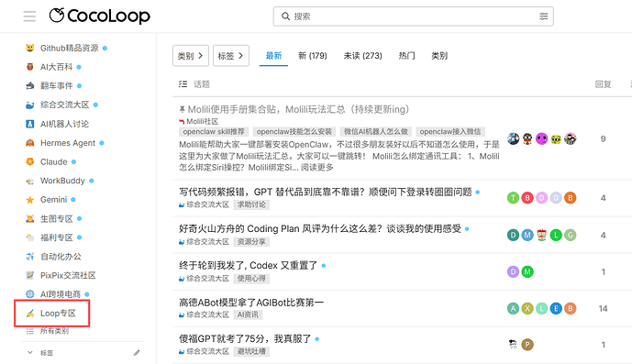Click the WorkBuddy sidebar icon

(x=30, y=181)
